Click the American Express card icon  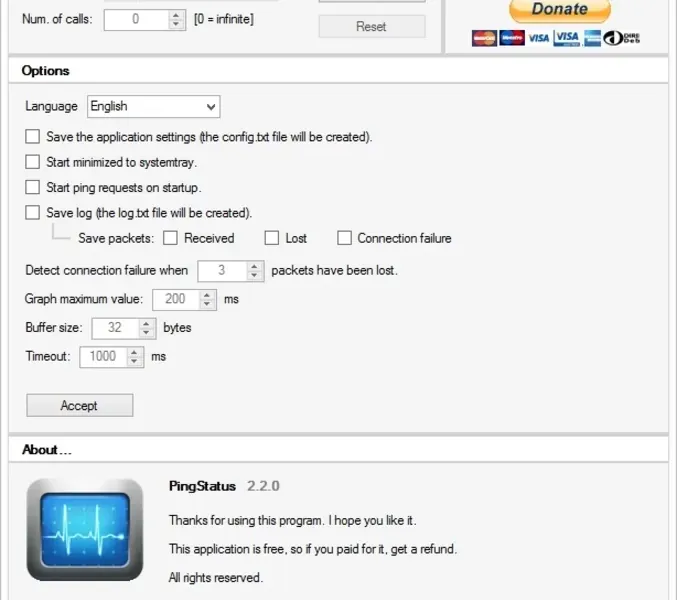coord(592,38)
